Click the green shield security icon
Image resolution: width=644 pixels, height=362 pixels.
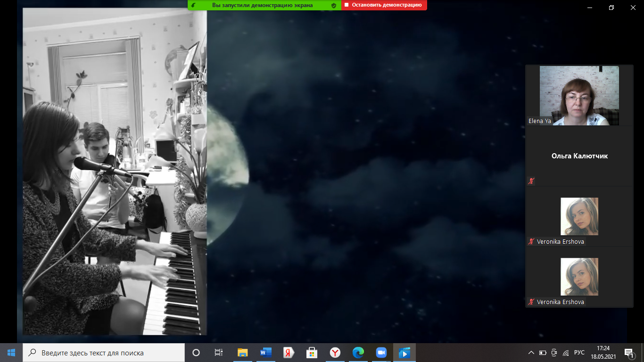[334, 5]
